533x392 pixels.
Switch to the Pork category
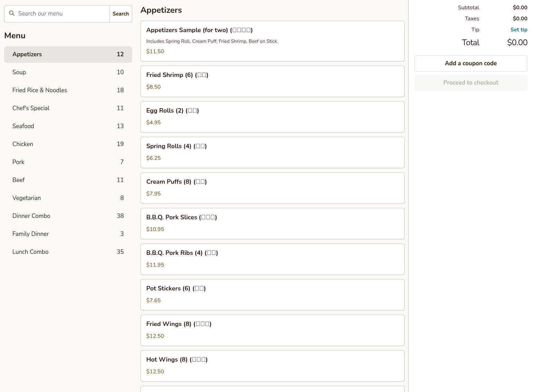point(68,162)
